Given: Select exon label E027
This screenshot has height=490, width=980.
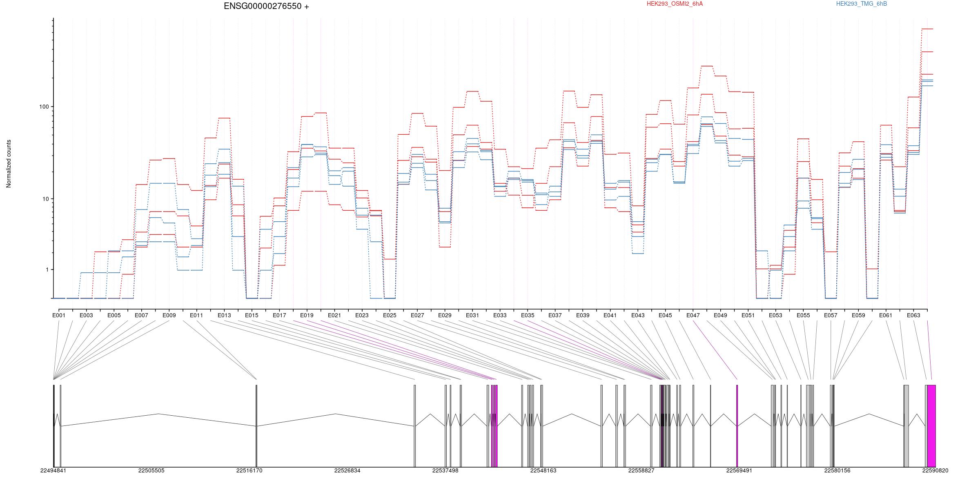Looking at the screenshot, I should click(417, 315).
